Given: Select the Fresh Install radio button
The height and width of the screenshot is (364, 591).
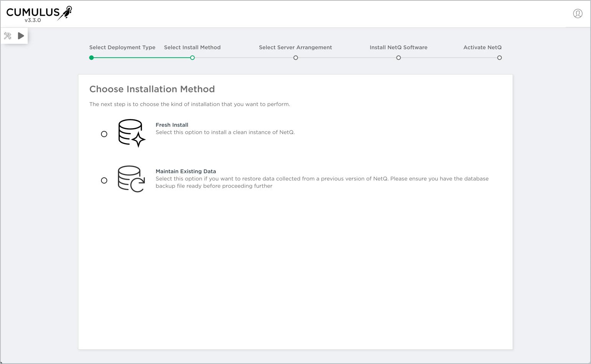Looking at the screenshot, I should [x=104, y=134].
